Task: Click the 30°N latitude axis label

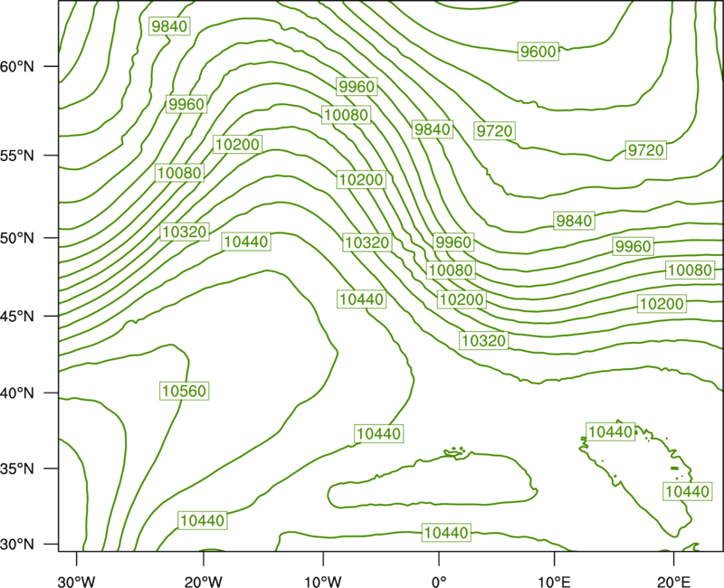Action: click(17, 545)
